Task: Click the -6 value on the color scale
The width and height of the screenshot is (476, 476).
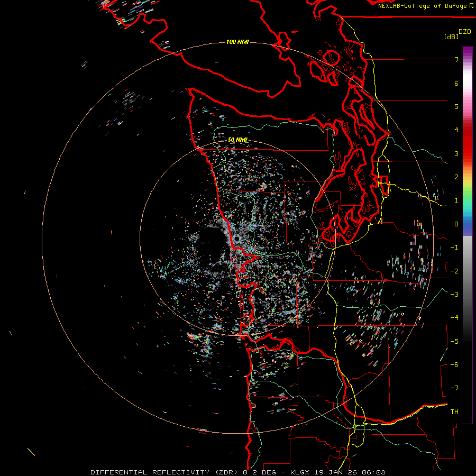Action: (454, 364)
